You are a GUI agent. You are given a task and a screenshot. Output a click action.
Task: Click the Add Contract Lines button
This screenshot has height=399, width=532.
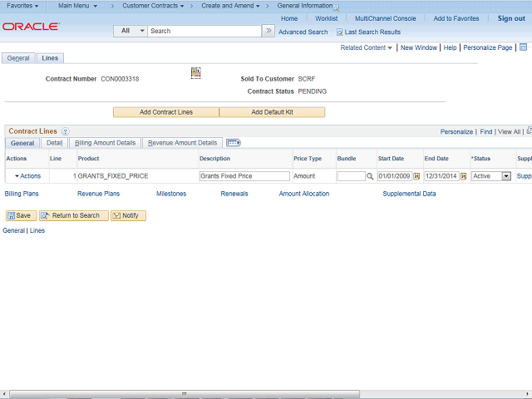(x=166, y=112)
